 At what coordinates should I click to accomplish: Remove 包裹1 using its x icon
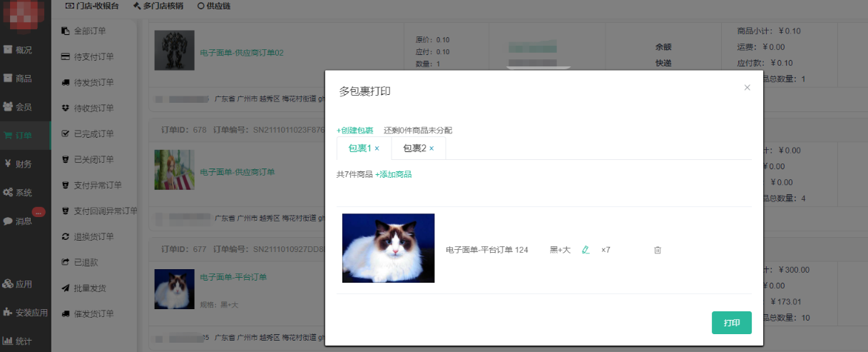click(377, 149)
